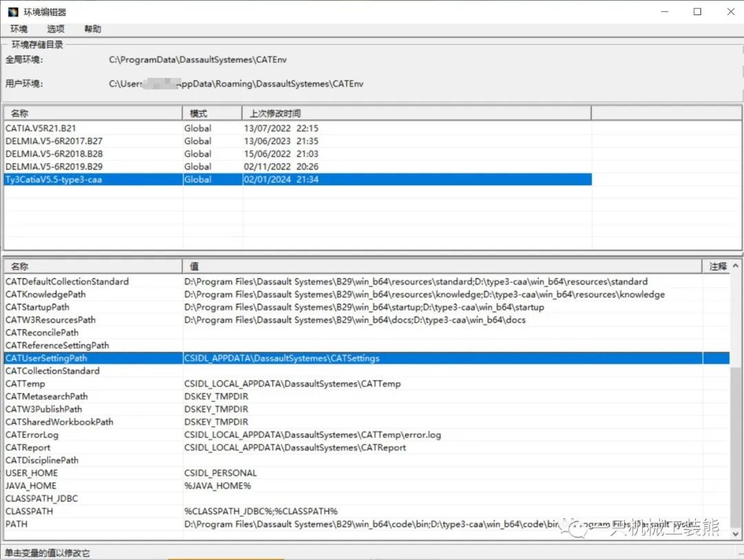
Task: Sort environments by 名称 column header
Action: 93,114
